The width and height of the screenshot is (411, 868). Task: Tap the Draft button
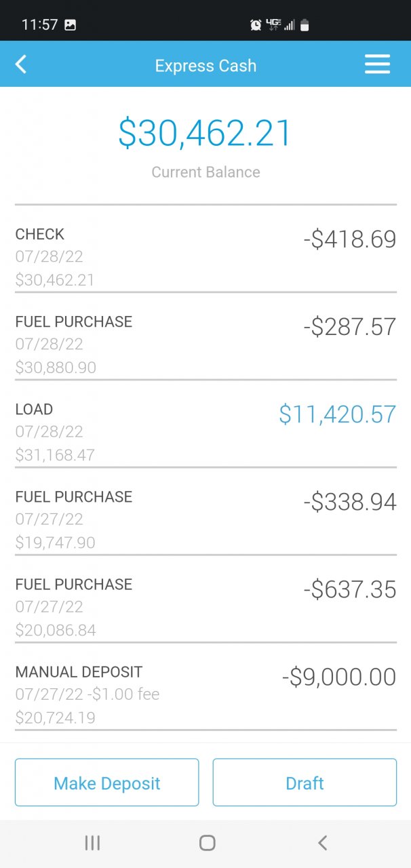(x=305, y=783)
